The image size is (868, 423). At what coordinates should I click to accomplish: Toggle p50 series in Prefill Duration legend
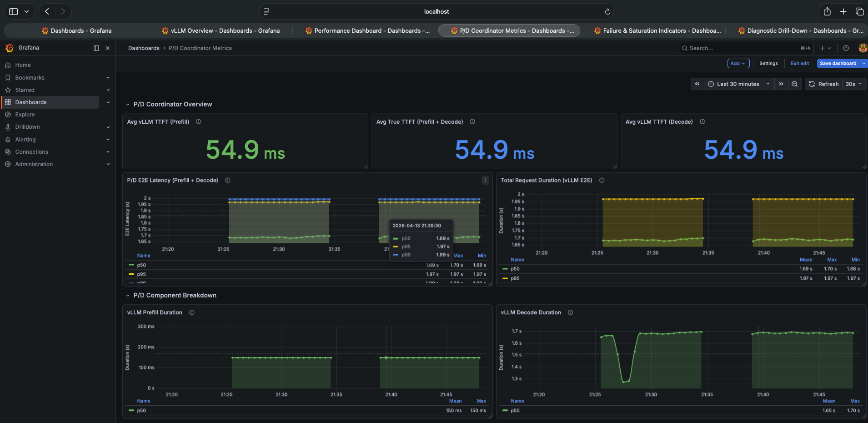pos(141,411)
